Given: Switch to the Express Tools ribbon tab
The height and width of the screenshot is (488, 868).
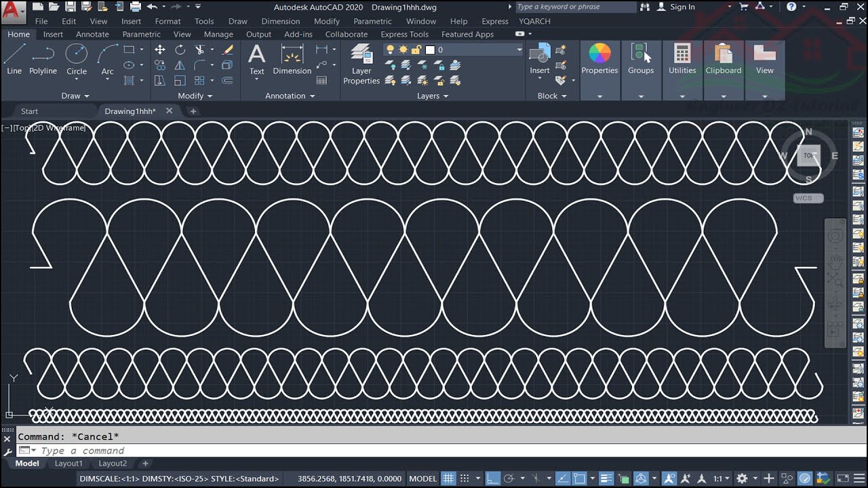Looking at the screenshot, I should point(405,34).
